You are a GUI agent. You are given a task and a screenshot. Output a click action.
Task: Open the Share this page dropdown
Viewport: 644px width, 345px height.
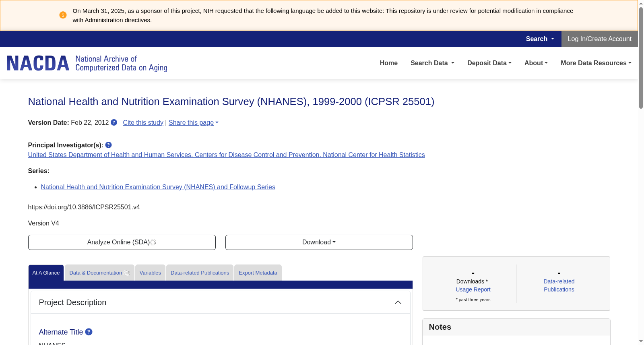click(194, 123)
